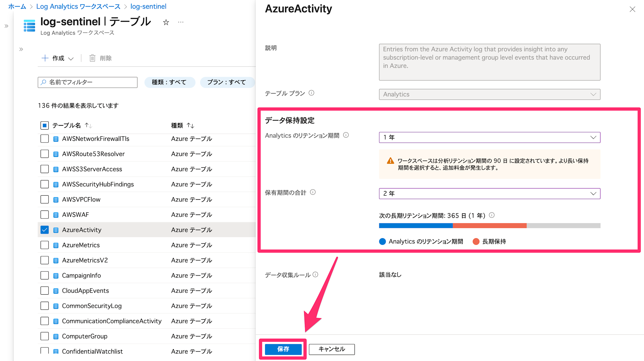
Task: Open the Analytics retention 1 year dropdown
Action: tap(489, 137)
